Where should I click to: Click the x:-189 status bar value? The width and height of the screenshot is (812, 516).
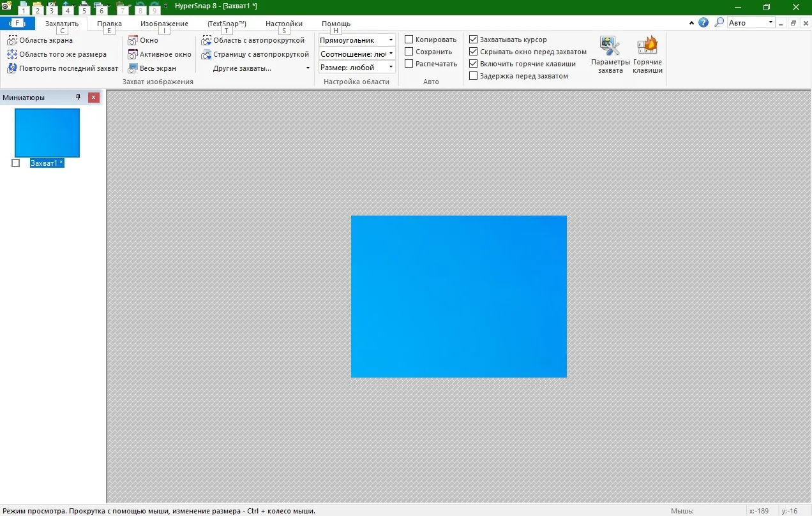coord(758,511)
